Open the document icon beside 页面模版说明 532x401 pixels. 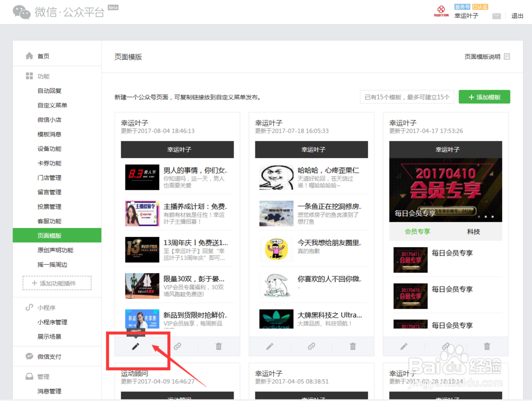click(x=507, y=56)
